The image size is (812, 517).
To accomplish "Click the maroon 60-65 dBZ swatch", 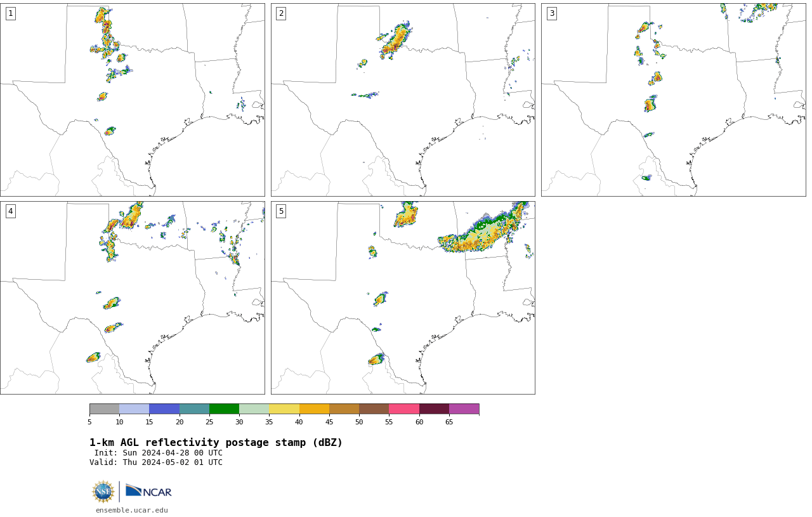I will [x=434, y=409].
